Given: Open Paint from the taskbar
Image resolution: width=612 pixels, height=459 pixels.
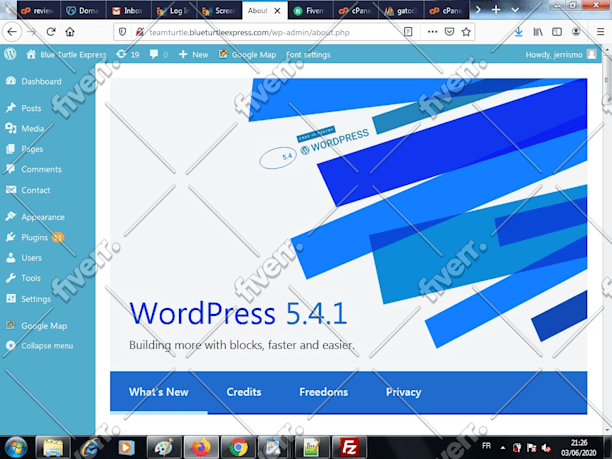Looking at the screenshot, I should click(x=164, y=447).
